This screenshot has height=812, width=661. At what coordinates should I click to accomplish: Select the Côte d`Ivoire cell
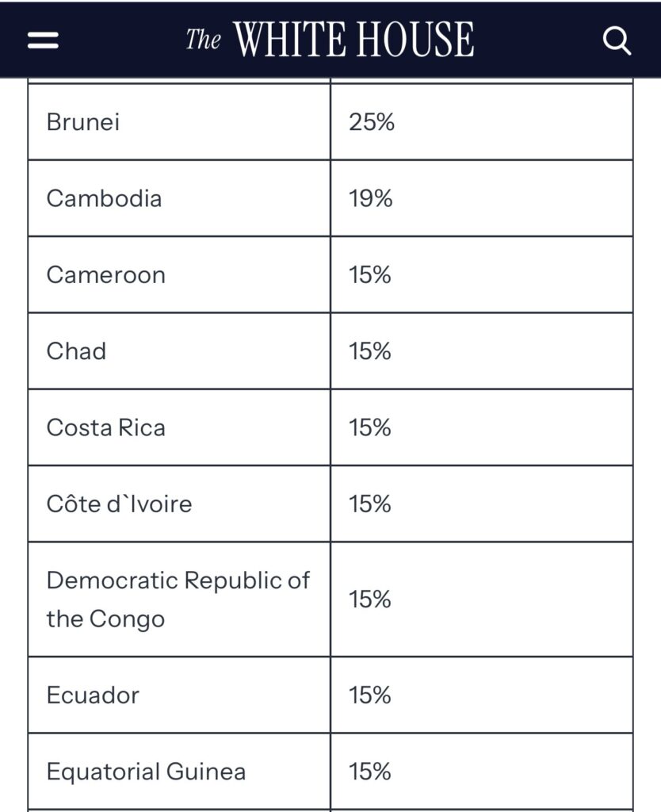179,504
